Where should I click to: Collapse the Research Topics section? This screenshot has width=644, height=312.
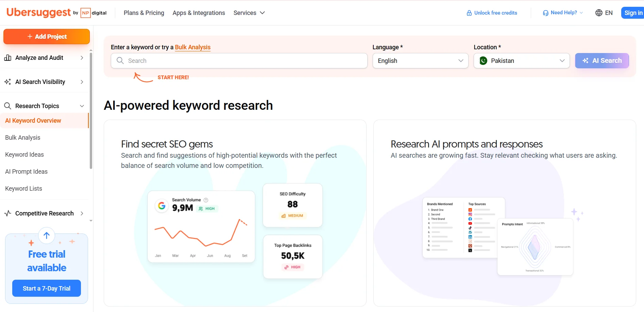[x=82, y=106]
